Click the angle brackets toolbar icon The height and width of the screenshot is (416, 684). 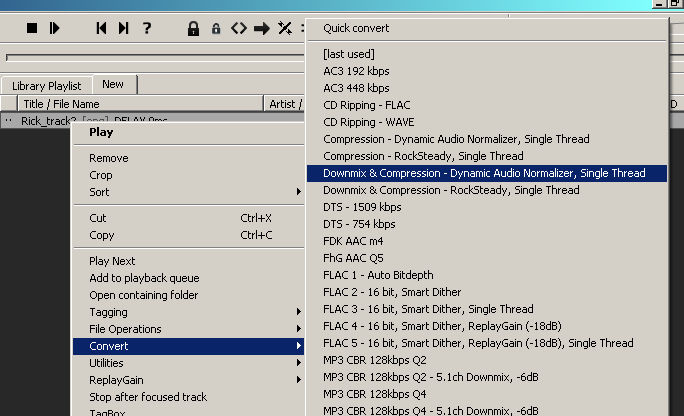[239, 29]
